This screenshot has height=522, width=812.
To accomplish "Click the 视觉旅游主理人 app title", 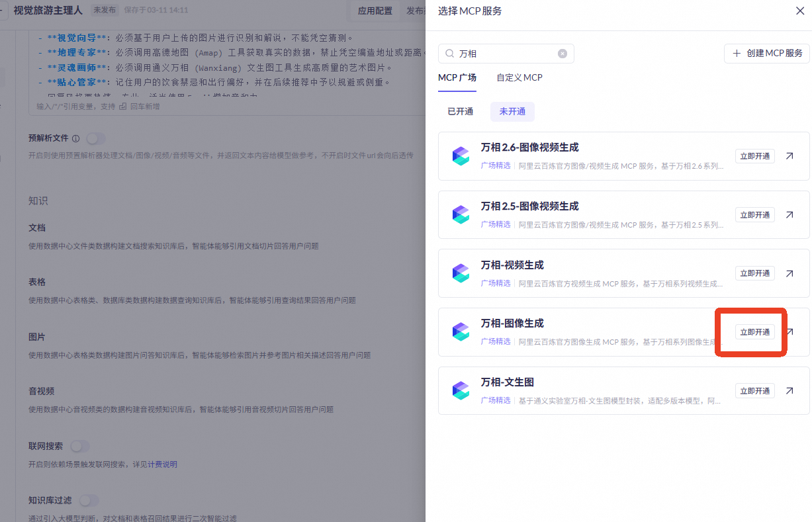I will [50, 11].
